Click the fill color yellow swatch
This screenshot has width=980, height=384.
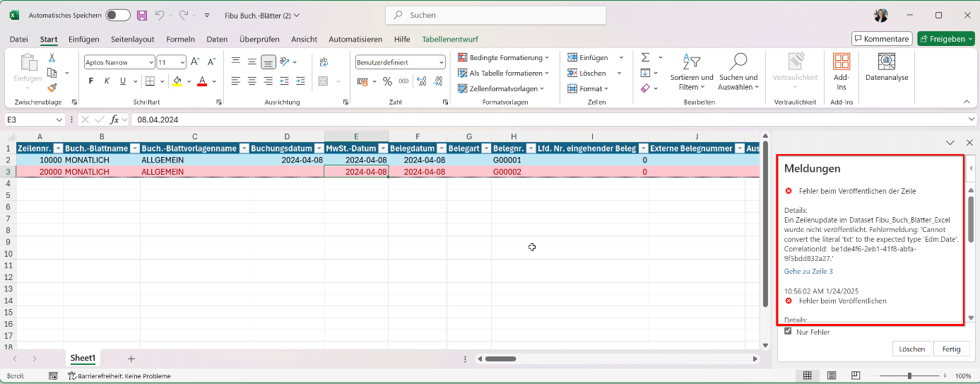click(177, 81)
